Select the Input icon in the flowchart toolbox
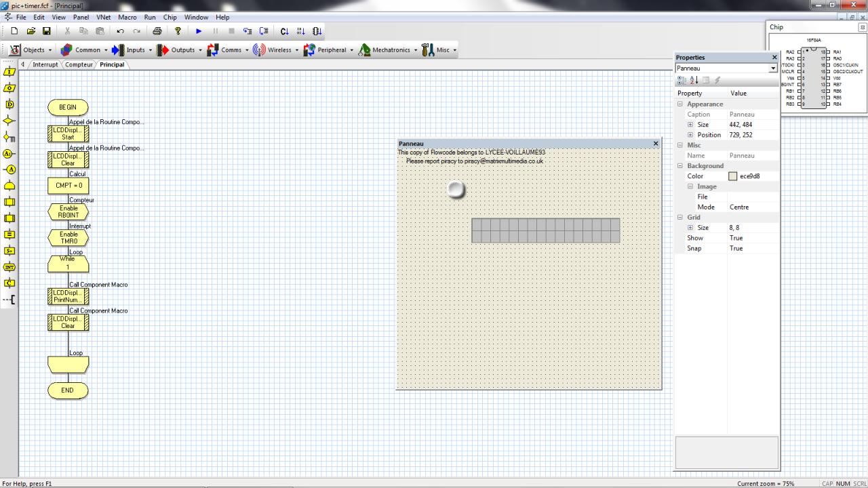Screen dimensions: 868x488 click(9, 72)
